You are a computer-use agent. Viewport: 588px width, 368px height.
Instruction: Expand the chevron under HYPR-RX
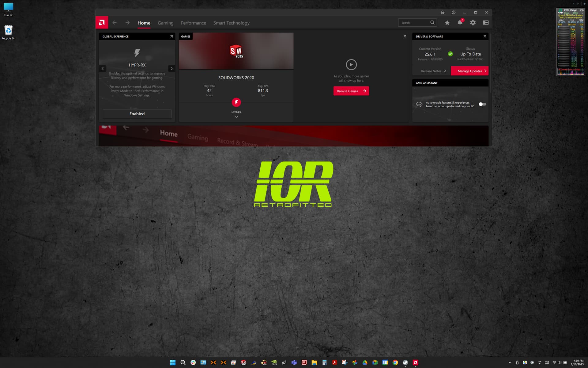click(236, 117)
